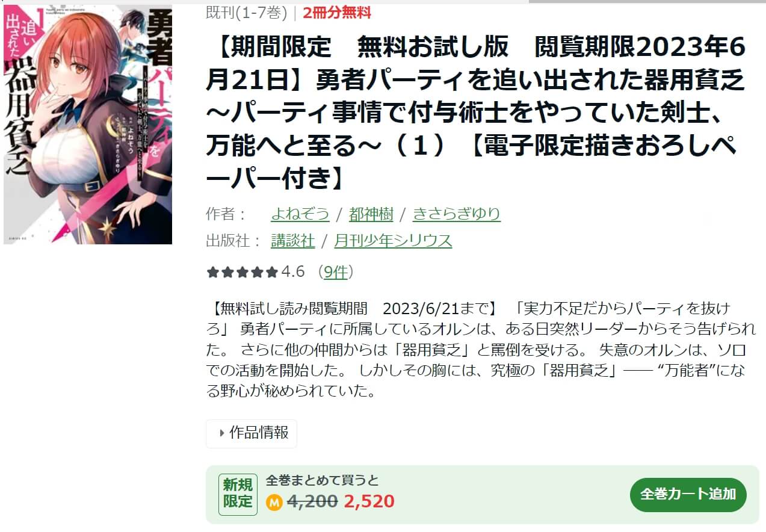Click the 2冊分無料 red label
Image resolution: width=766 pixels, height=532 pixels.
[x=337, y=12]
